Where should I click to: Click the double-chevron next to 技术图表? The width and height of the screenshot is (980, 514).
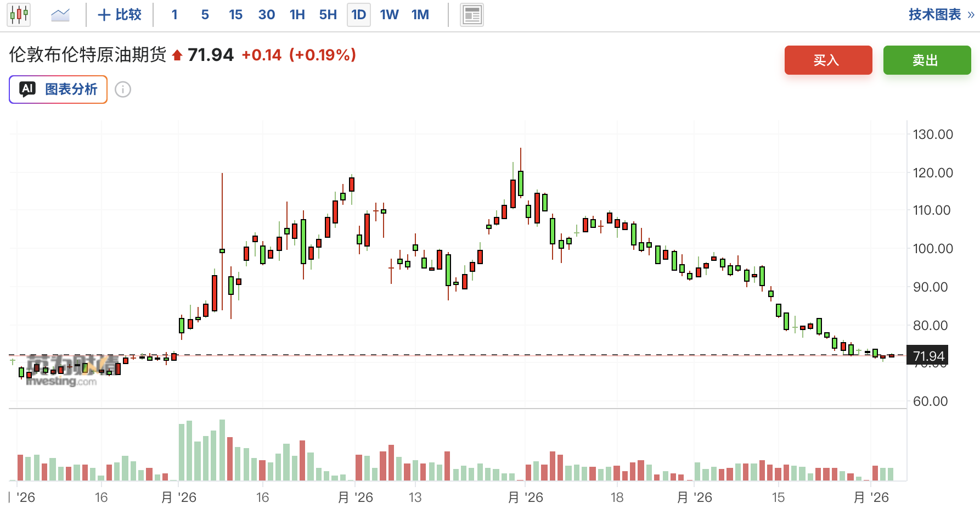pos(971,15)
